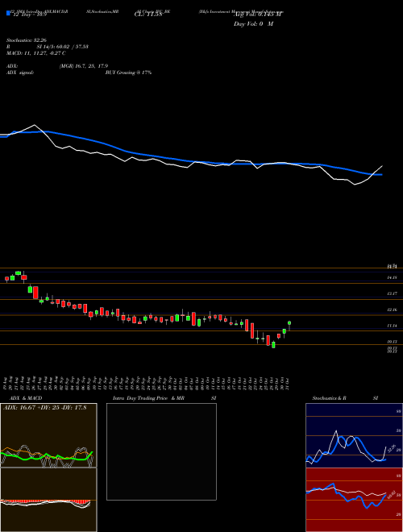
Task: Click the 11.14 price axis label
Action: (x=393, y=326)
